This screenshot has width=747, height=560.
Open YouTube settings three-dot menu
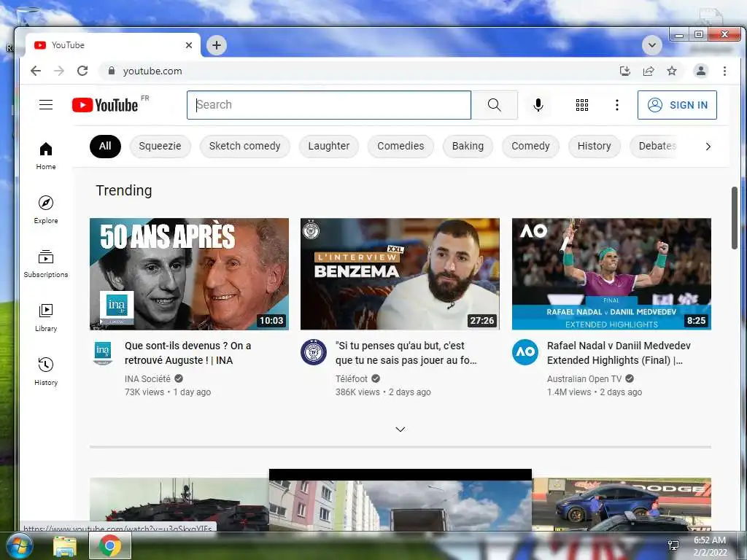tap(617, 105)
